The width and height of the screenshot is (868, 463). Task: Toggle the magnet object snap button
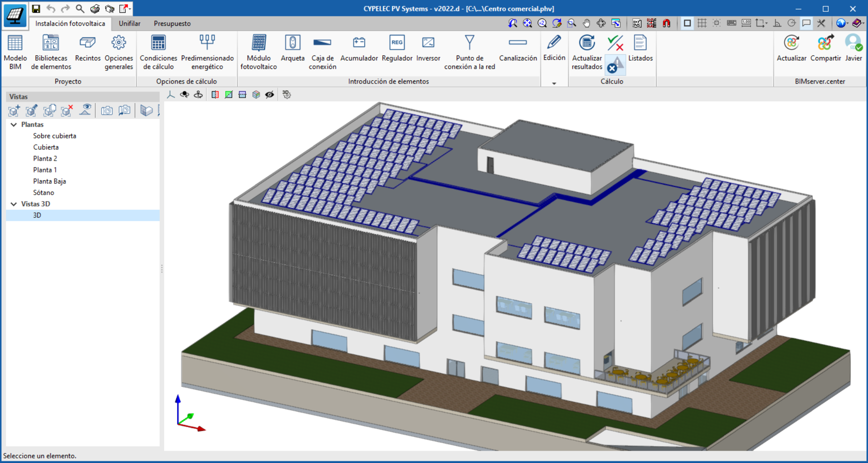pyautogui.click(x=666, y=23)
